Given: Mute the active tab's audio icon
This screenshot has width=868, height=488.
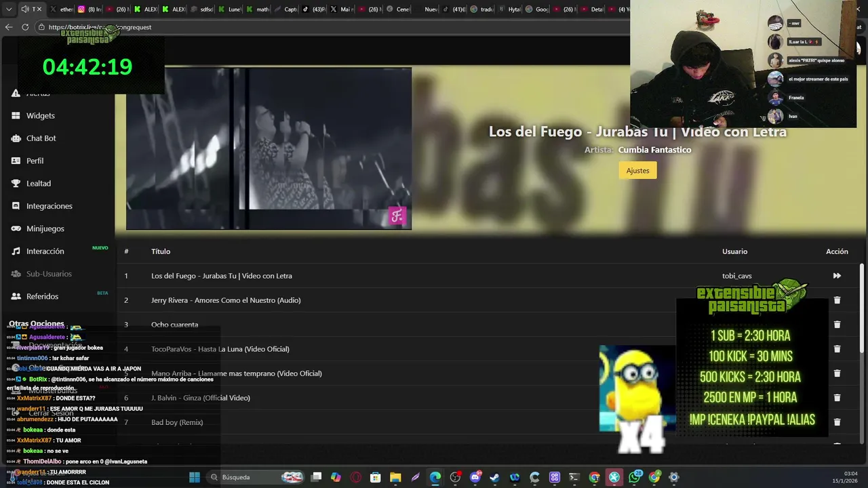Looking at the screenshot, I should click(25, 9).
